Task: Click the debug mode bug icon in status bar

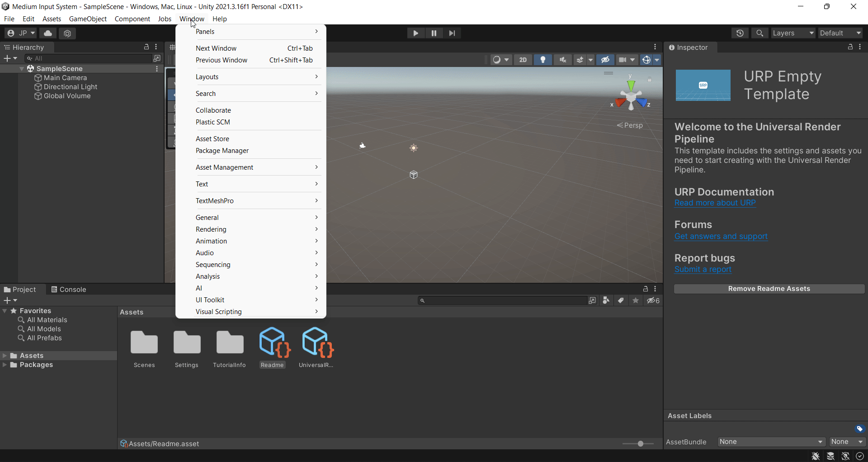Action: click(x=816, y=456)
